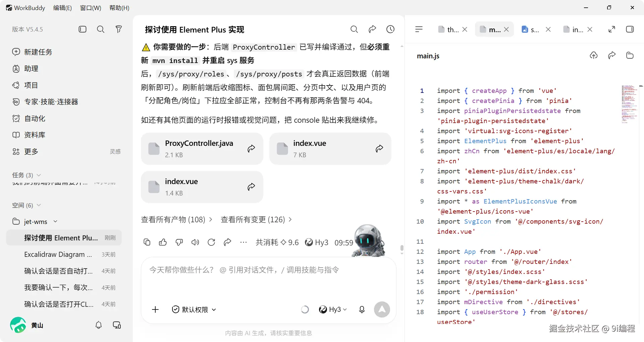This screenshot has height=342, width=644.
Task: Open the 资料库 library
Action: tap(29, 135)
